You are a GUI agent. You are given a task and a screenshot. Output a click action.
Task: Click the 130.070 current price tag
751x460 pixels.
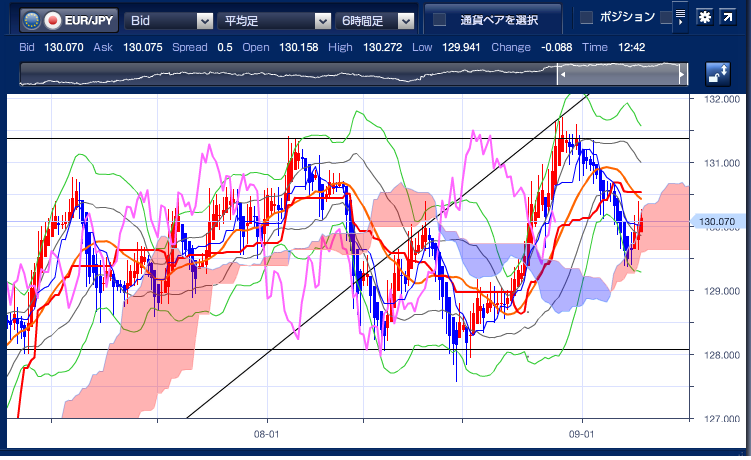click(717, 221)
